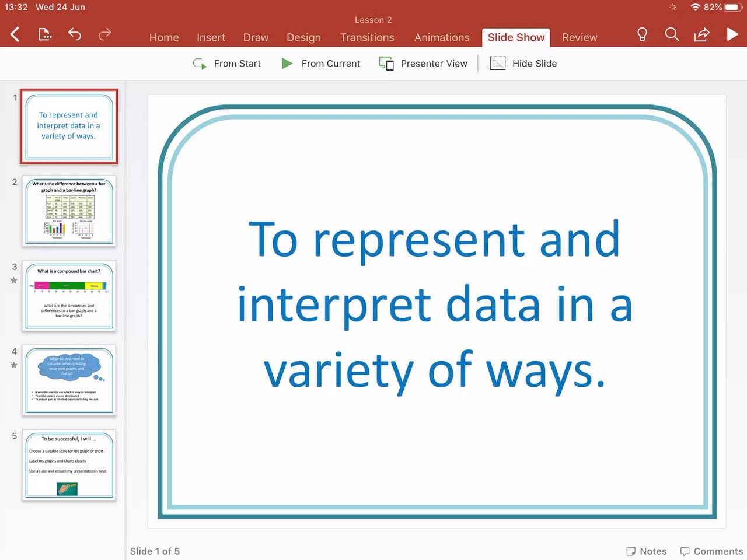Open the Comments pane
Viewport: 747px width, 560px height.
pos(711,551)
